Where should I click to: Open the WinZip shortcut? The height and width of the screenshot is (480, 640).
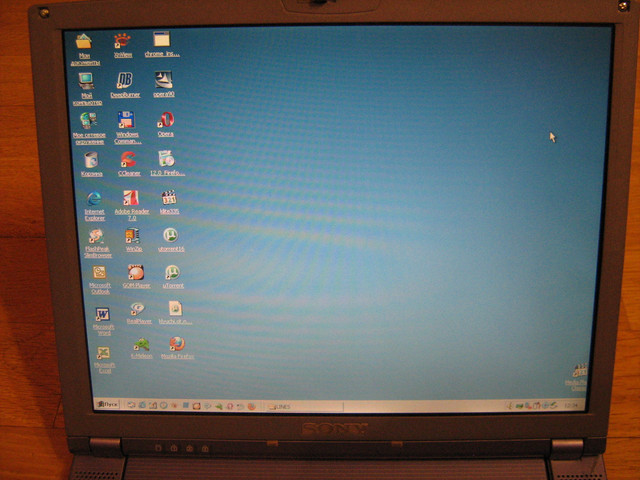[x=133, y=236]
